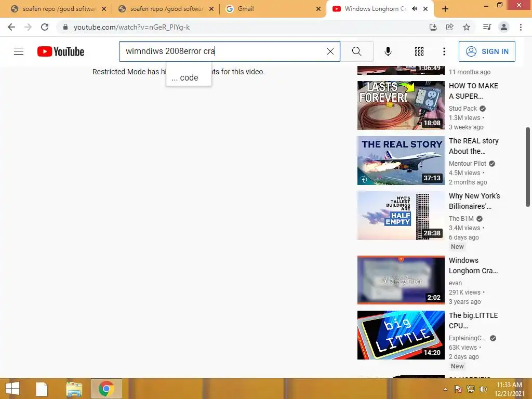Open 'The REAL story About the...' title

(x=474, y=146)
